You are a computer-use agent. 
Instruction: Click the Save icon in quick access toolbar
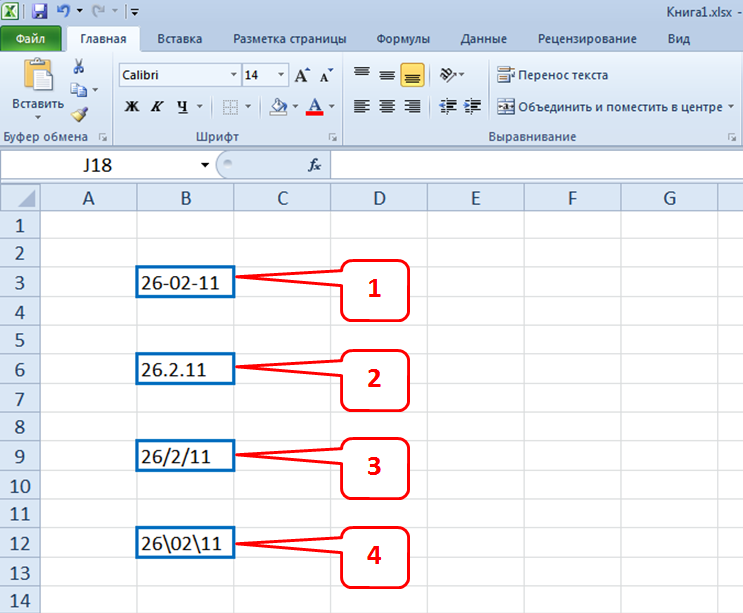[40, 12]
